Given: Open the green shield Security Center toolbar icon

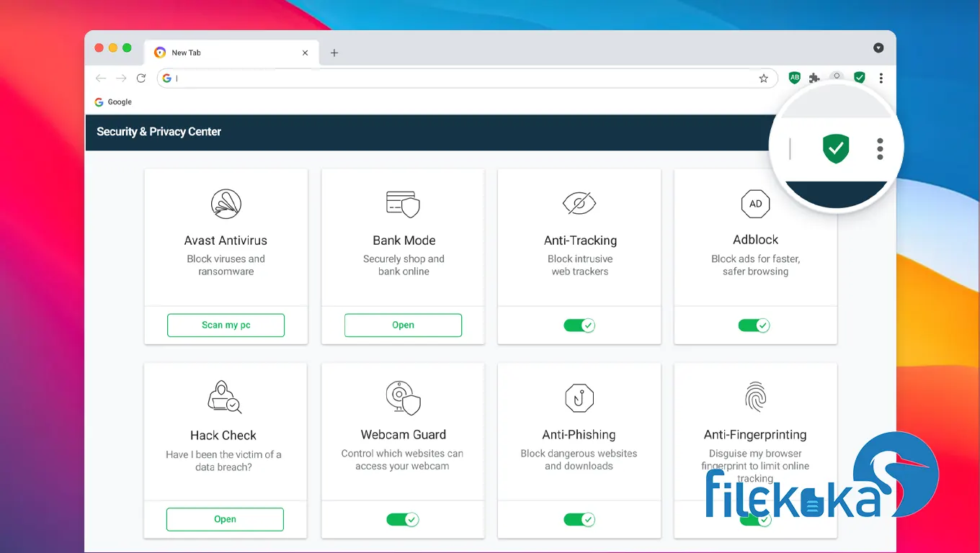Looking at the screenshot, I should [859, 78].
